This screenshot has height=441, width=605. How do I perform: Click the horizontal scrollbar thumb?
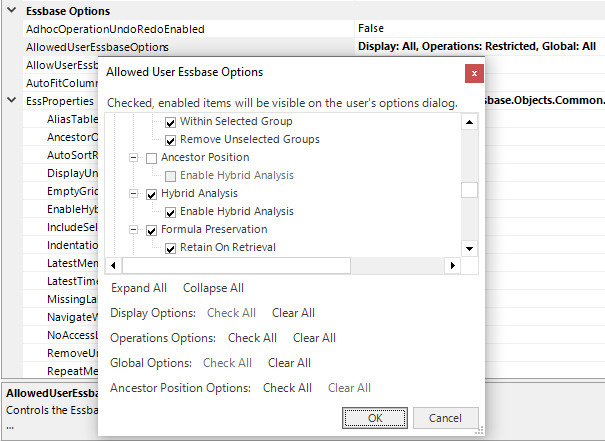point(237,265)
